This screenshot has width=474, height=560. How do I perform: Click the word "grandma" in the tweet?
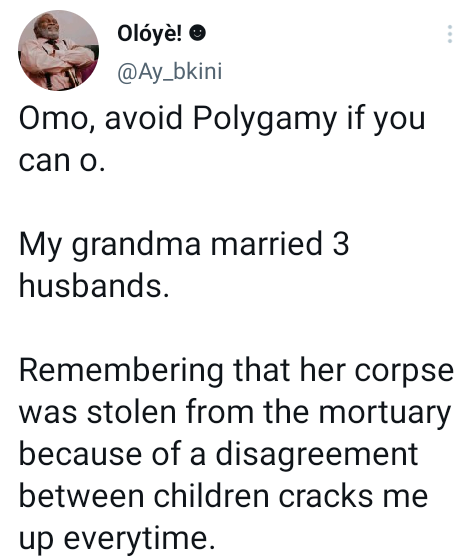[136, 245]
